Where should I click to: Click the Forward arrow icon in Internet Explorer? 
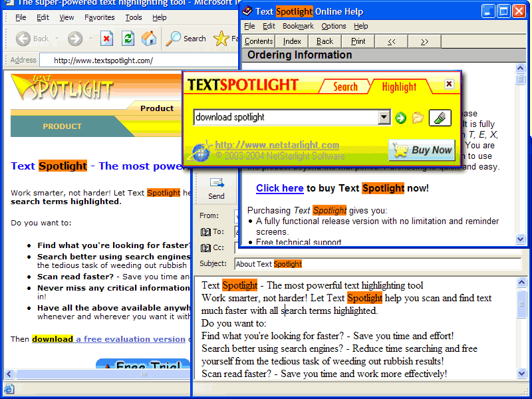tap(75, 39)
